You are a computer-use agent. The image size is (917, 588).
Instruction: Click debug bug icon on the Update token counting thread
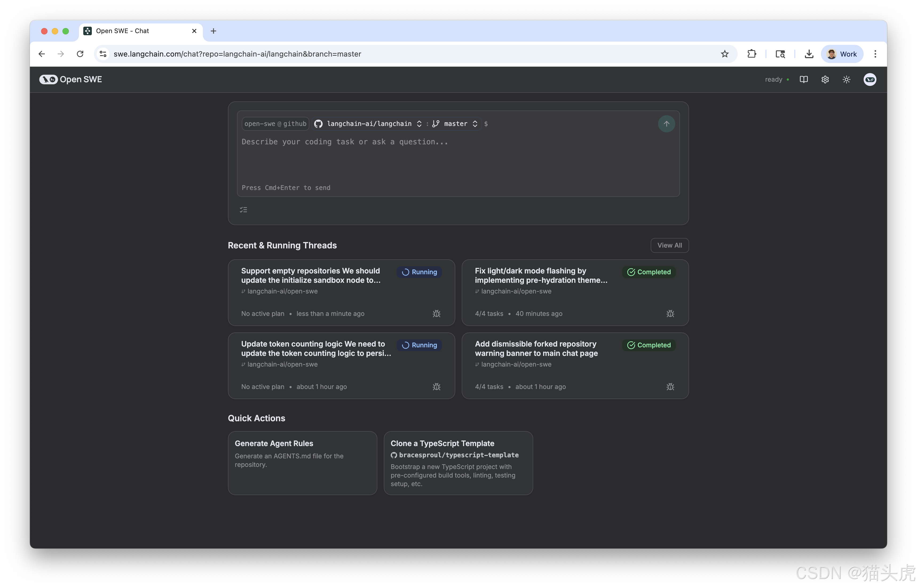point(437,387)
